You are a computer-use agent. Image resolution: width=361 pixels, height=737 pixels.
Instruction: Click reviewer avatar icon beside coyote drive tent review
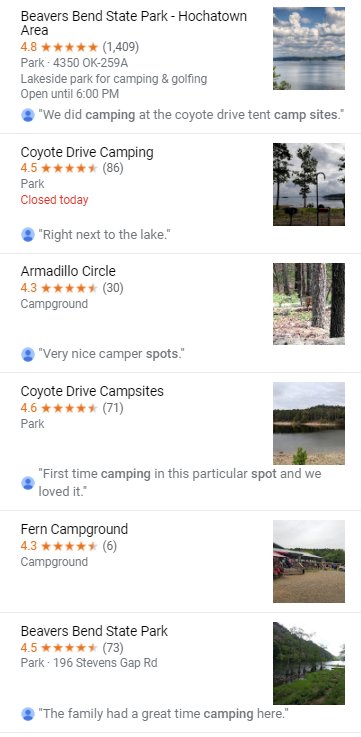[28, 115]
